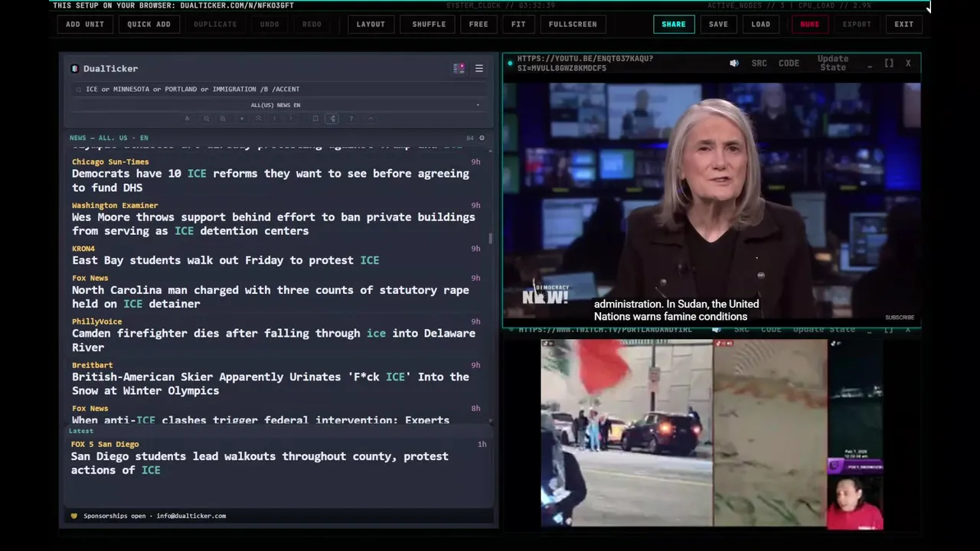980x551 pixels.
Task: Click Update State on YouTube unit
Action: [x=833, y=64]
